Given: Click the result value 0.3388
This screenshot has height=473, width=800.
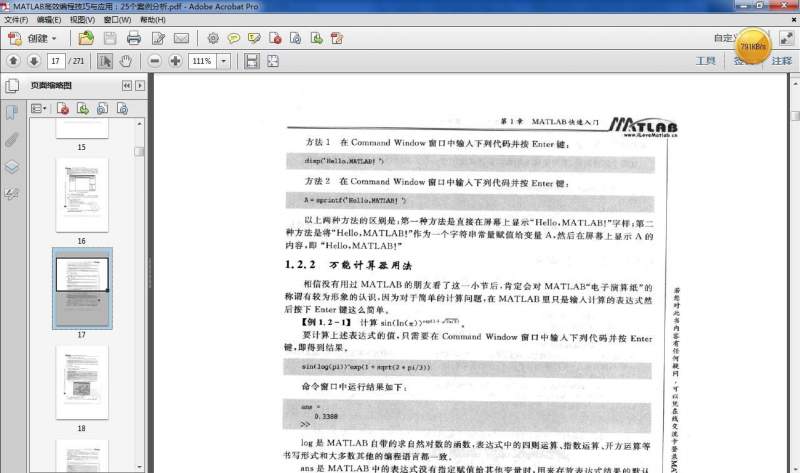Looking at the screenshot, I should pos(326,416).
